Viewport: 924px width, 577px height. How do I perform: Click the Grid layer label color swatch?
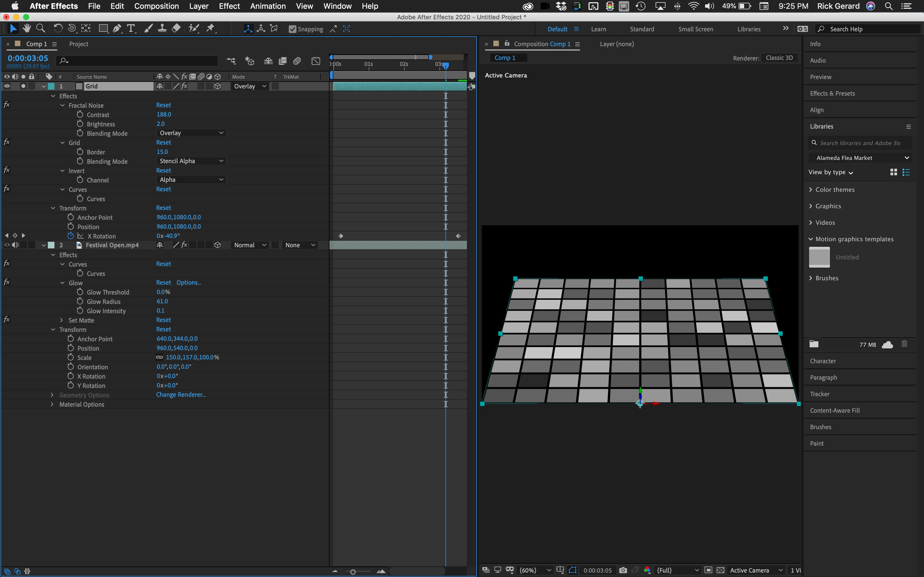pyautogui.click(x=51, y=86)
